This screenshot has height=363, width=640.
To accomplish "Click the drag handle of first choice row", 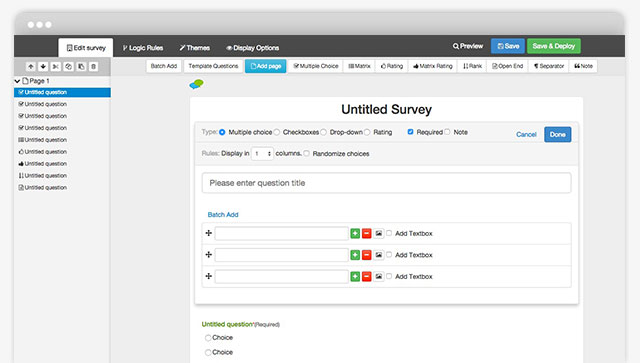I will (209, 233).
